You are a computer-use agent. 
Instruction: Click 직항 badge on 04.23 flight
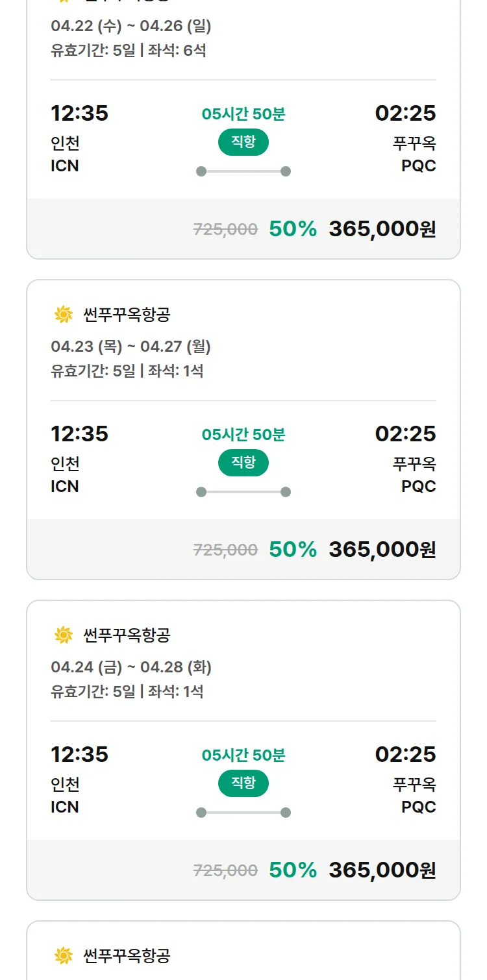(243, 463)
